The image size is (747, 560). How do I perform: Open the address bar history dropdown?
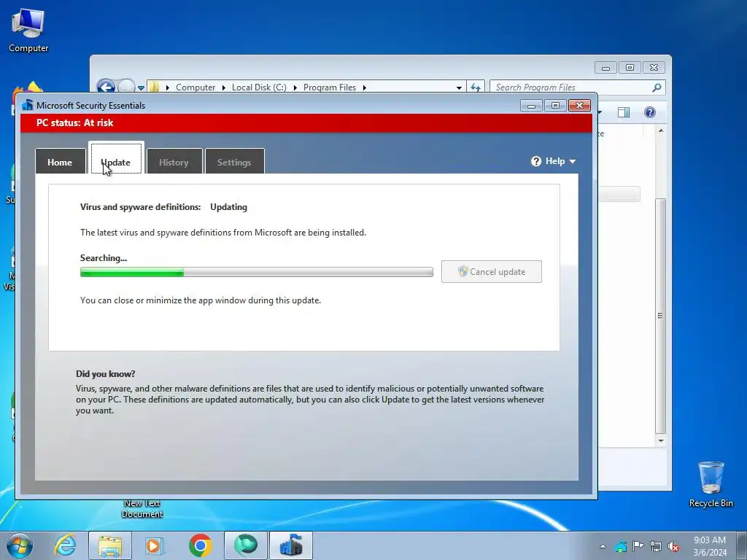pyautogui.click(x=459, y=87)
